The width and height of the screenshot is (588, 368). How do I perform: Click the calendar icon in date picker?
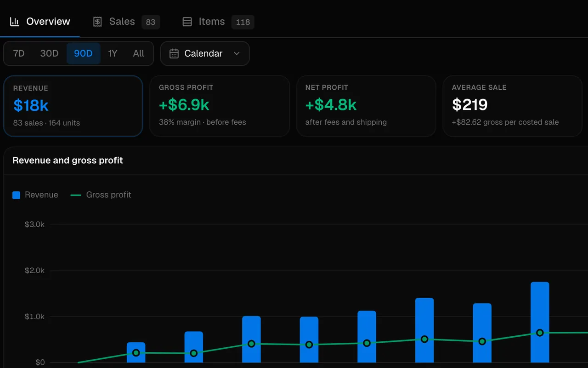coord(174,53)
